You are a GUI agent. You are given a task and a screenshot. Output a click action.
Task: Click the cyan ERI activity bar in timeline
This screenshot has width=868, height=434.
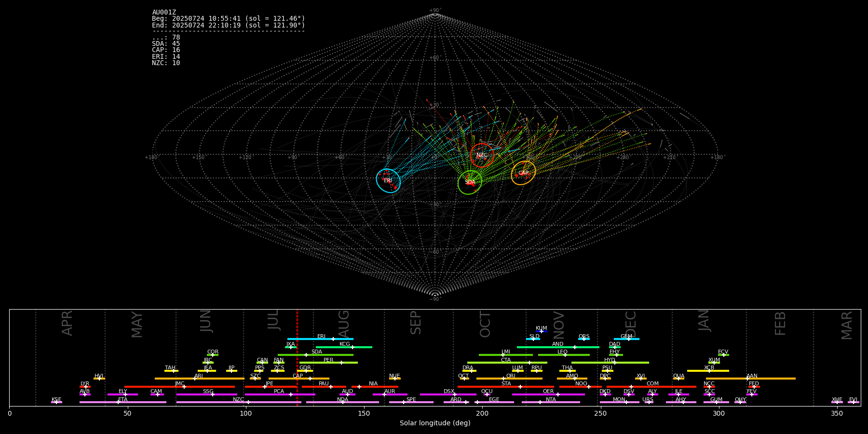320,339
